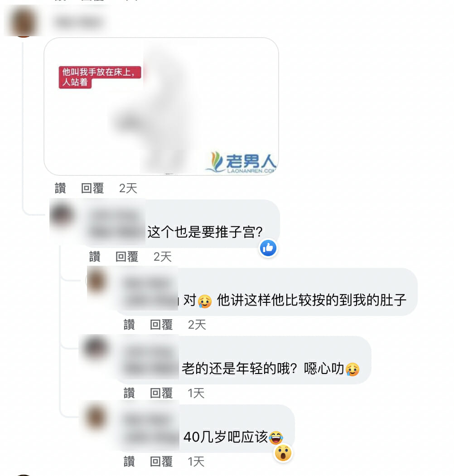Reply to the comment 40几岁吧应该

click(161, 462)
